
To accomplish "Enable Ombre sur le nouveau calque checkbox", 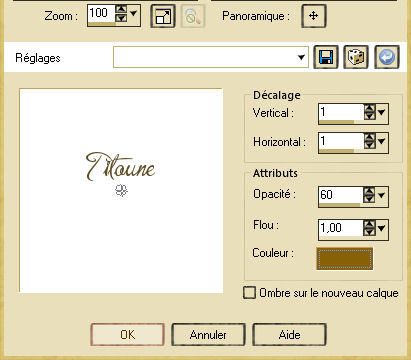I will [249, 293].
